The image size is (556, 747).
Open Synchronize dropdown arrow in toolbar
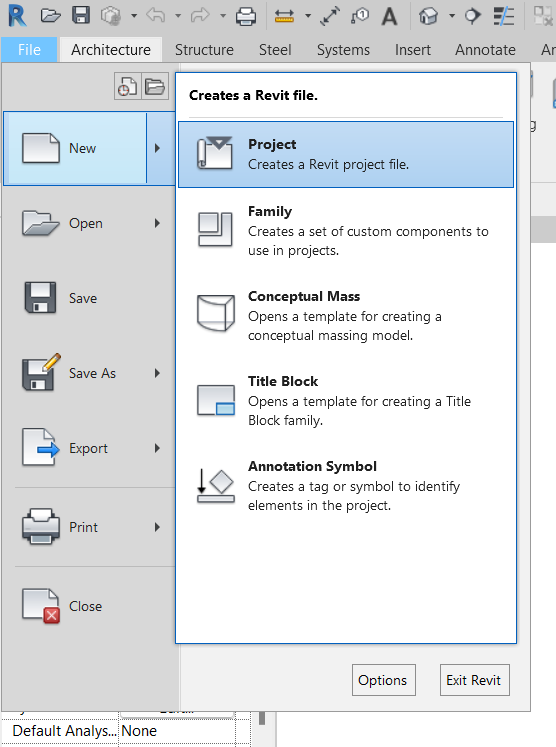click(x=134, y=16)
